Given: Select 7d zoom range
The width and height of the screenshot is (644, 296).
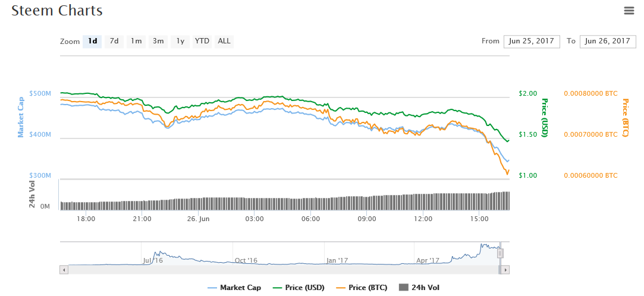Looking at the screenshot, I should (114, 41).
